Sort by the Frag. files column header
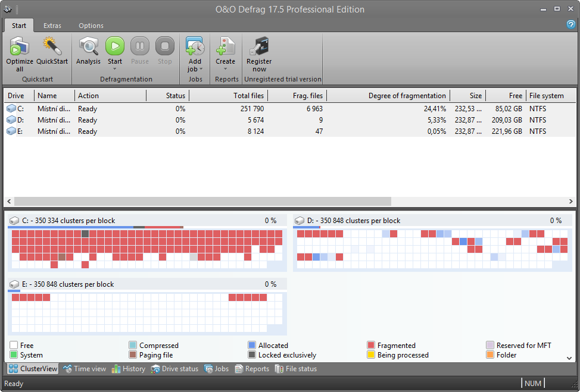Viewport: 580px width, 392px height. [297, 96]
